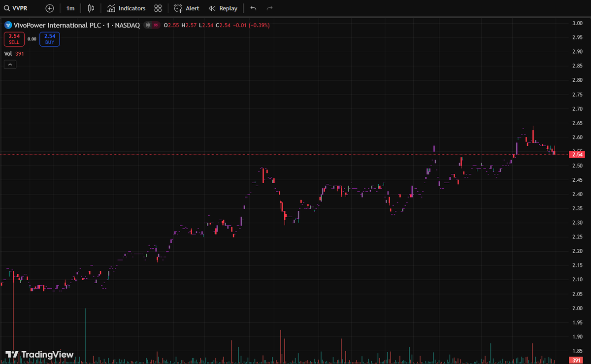Click the 2.00 price scale label

(577, 308)
